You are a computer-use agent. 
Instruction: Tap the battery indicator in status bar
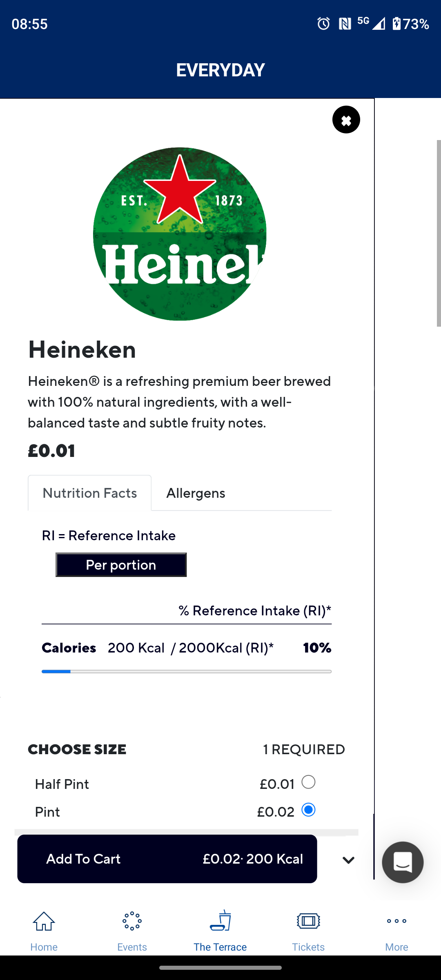(396, 24)
